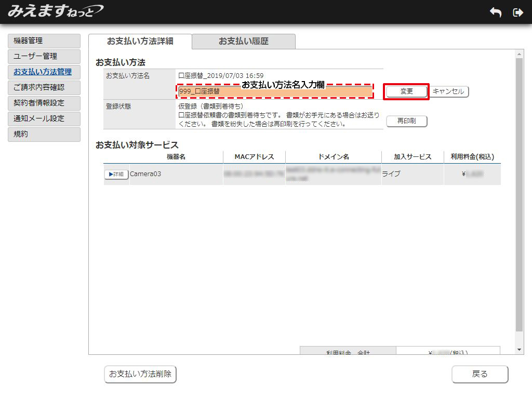The height and width of the screenshot is (399, 532).
Task: Open ユーザー管理 in the sidebar
Action: (44, 57)
